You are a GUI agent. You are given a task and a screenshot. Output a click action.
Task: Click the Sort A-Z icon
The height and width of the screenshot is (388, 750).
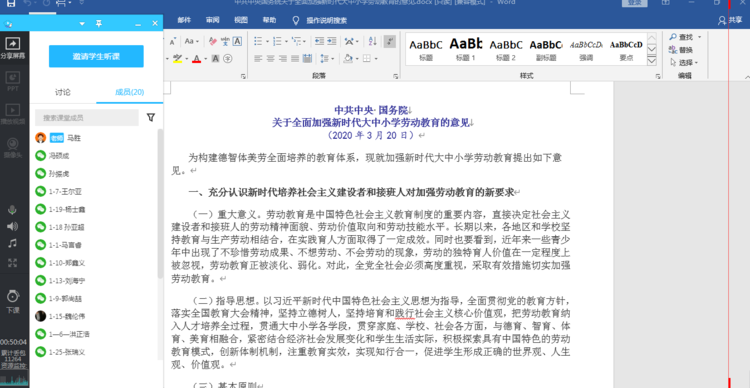[x=373, y=41]
